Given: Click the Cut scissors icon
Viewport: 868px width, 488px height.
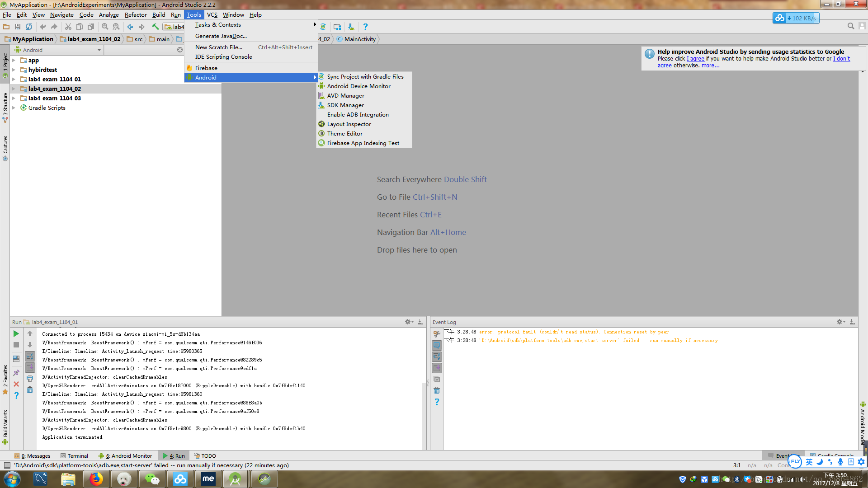Looking at the screenshot, I should 68,27.
